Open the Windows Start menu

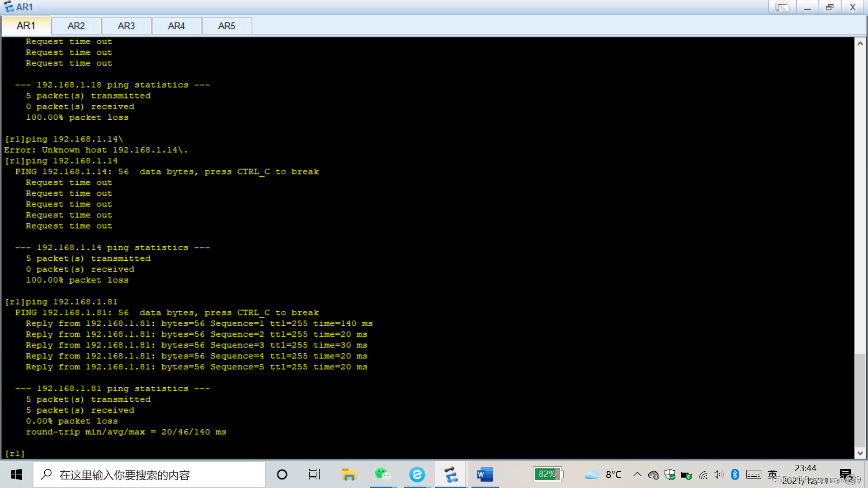tap(16, 474)
